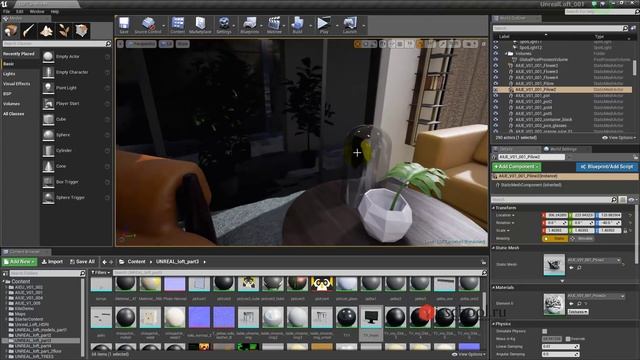The image size is (640, 360).
Task: Open the Window menu
Action: tap(37, 11)
